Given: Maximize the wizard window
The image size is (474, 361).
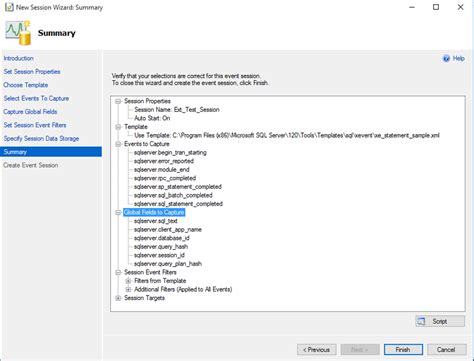Looking at the screenshot, I should click(436, 7).
